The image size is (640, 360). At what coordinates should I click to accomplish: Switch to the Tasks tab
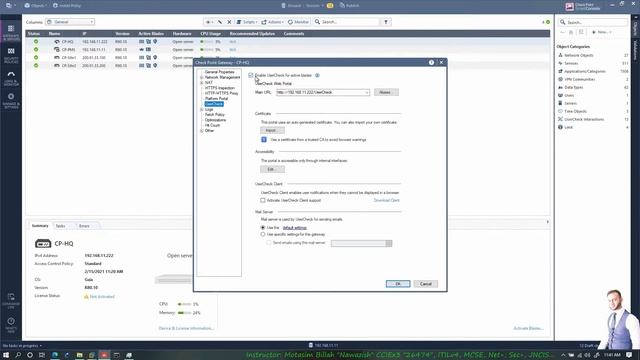pyautogui.click(x=60, y=226)
